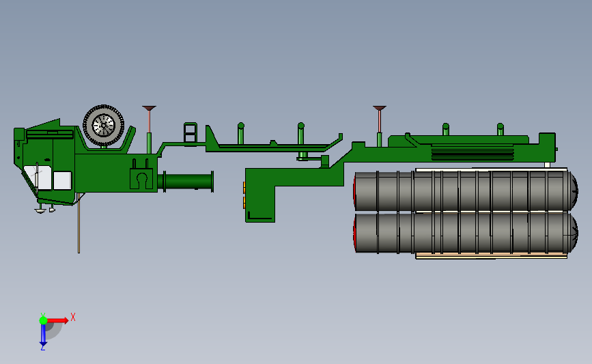Click the lower orange tail light
Image resolution: width=592 pixels, height=364 pixels.
244,202
